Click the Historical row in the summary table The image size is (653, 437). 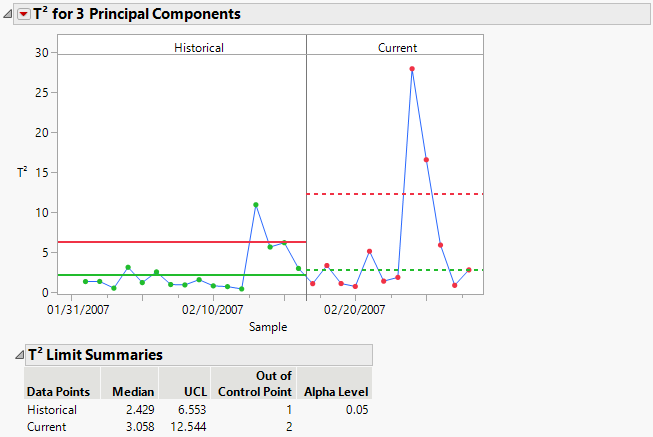coord(51,409)
